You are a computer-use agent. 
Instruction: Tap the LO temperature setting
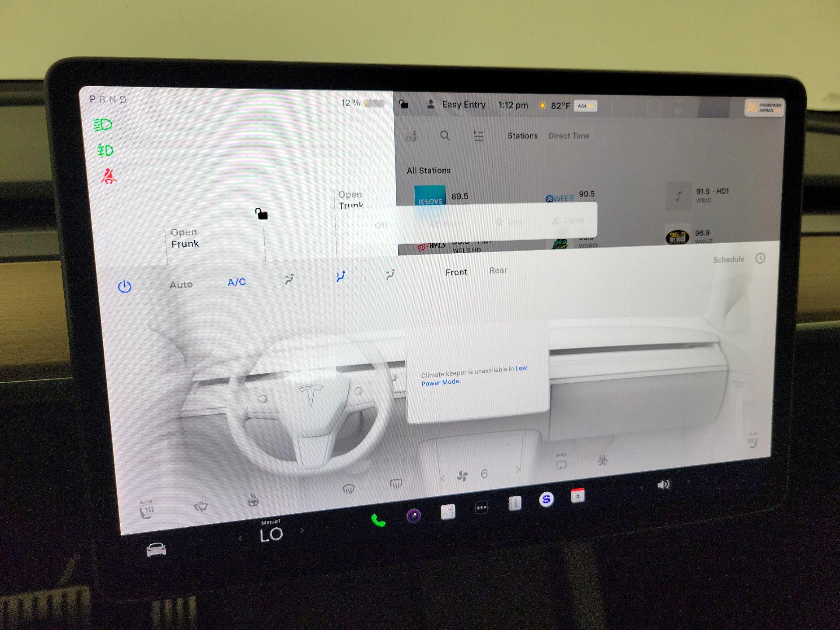point(271,535)
